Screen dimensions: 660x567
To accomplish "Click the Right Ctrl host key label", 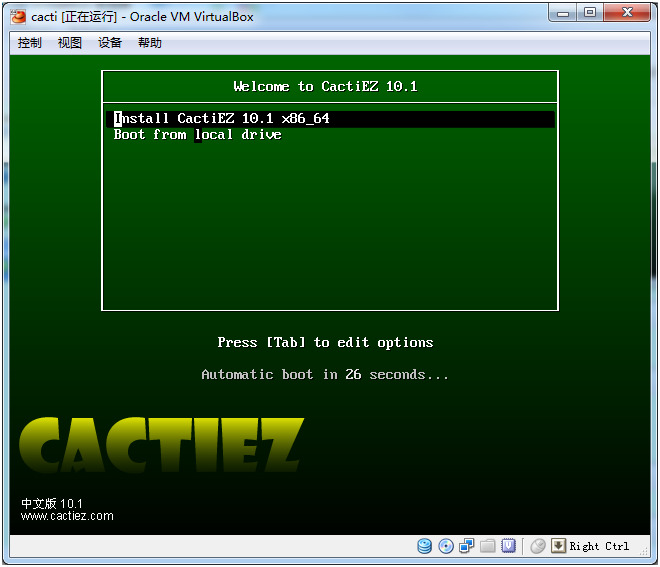I will (x=599, y=546).
